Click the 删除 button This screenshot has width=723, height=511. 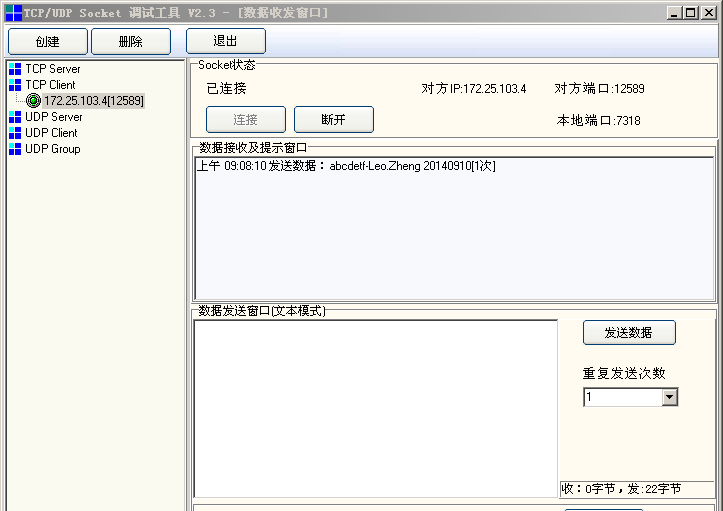tap(131, 42)
